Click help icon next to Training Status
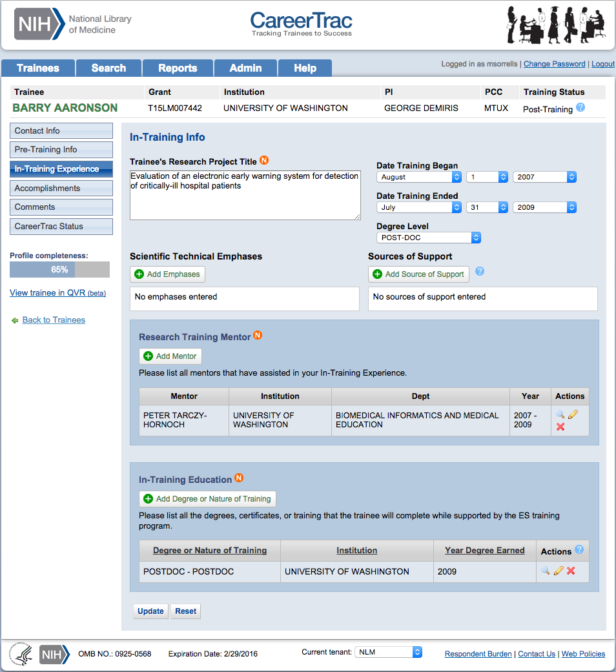 580,108
